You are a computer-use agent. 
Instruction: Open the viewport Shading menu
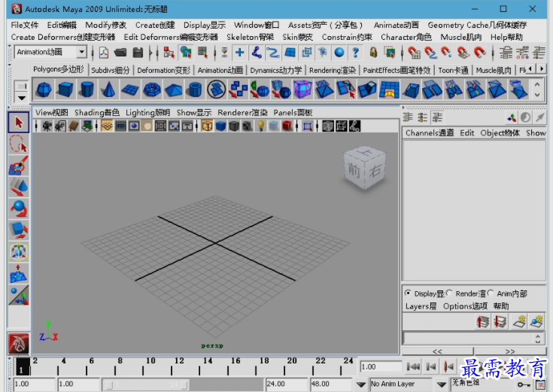point(96,113)
